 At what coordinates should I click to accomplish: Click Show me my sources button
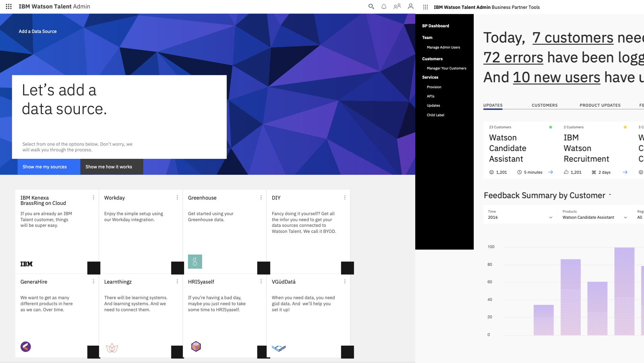click(49, 167)
